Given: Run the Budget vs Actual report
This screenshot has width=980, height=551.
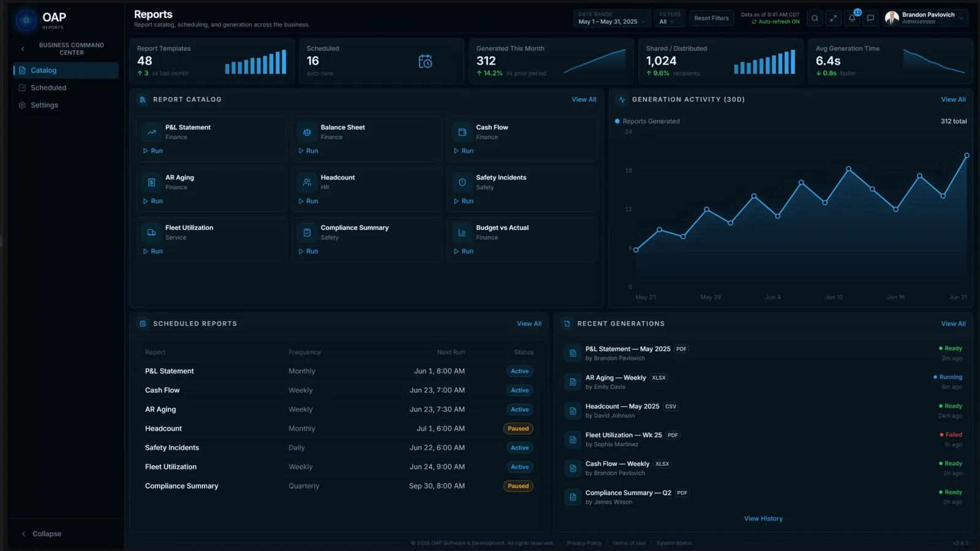Looking at the screenshot, I should tap(464, 251).
